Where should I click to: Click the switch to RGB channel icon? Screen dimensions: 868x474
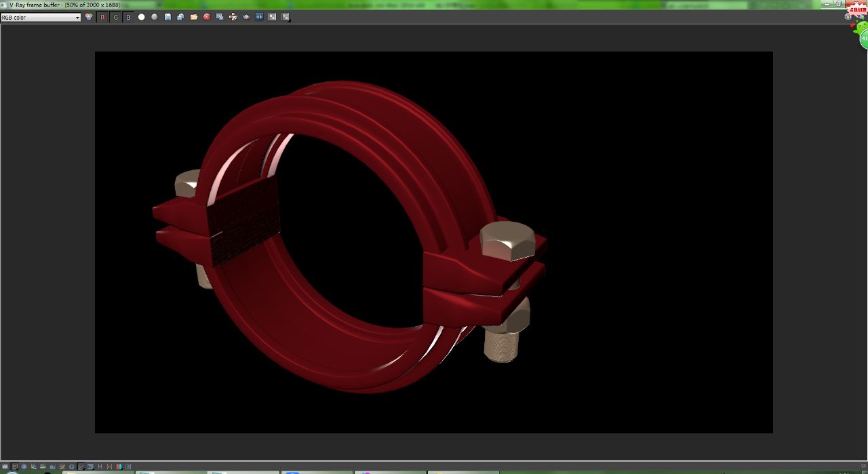click(89, 17)
